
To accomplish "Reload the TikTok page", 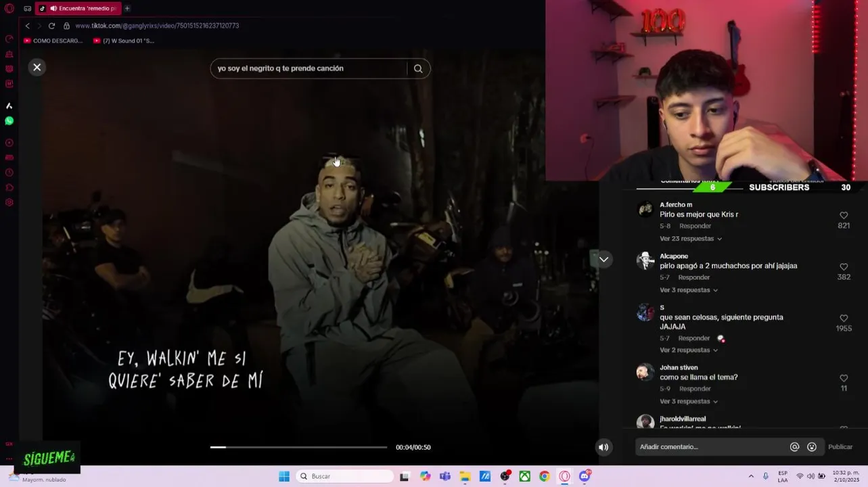I will [x=51, y=26].
